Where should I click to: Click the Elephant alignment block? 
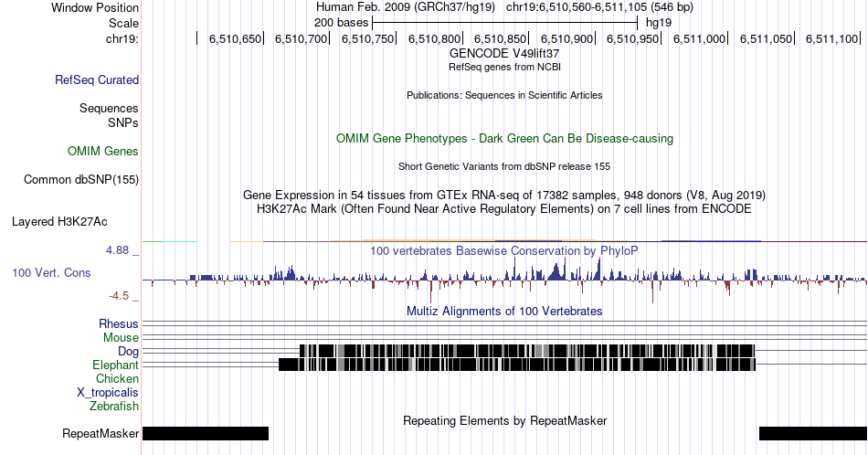[x=517, y=365]
